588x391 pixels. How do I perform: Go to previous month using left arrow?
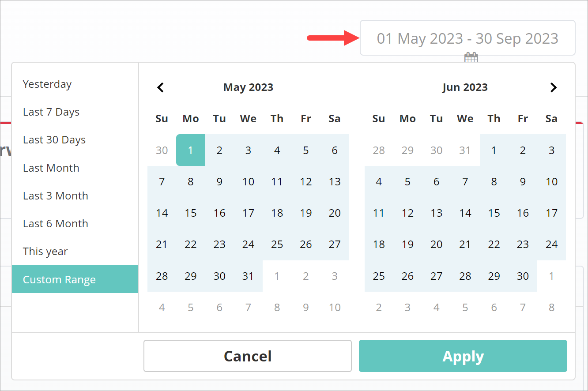click(161, 87)
